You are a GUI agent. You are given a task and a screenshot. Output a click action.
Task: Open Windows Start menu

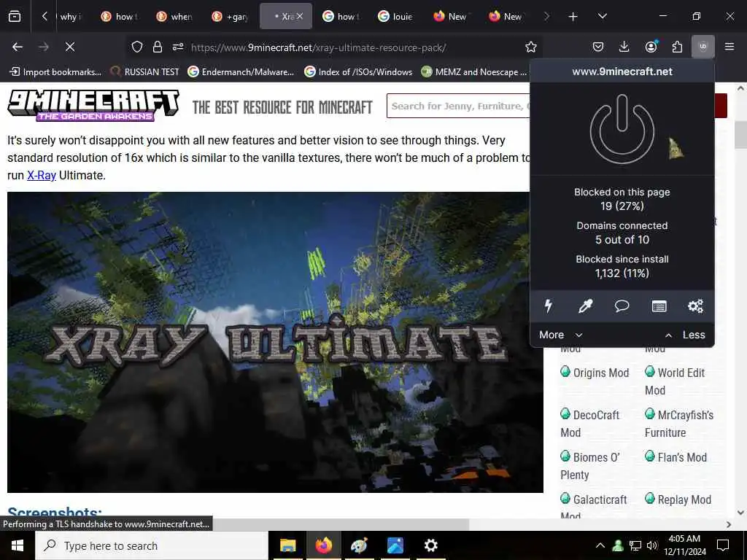pos(18,545)
